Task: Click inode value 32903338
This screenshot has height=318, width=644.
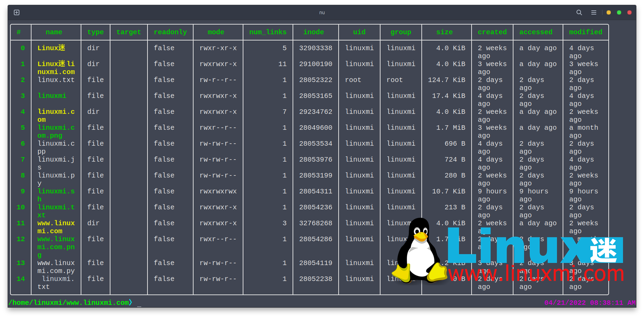Action: [316, 48]
